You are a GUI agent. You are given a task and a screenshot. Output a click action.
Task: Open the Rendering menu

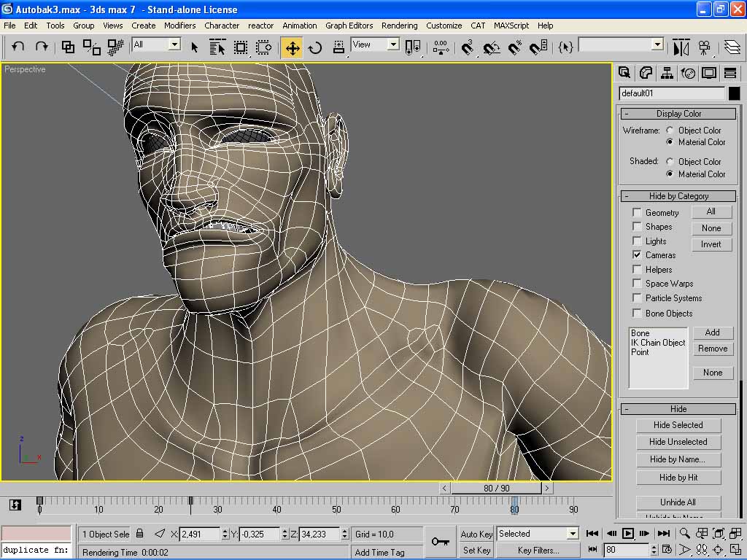click(399, 26)
